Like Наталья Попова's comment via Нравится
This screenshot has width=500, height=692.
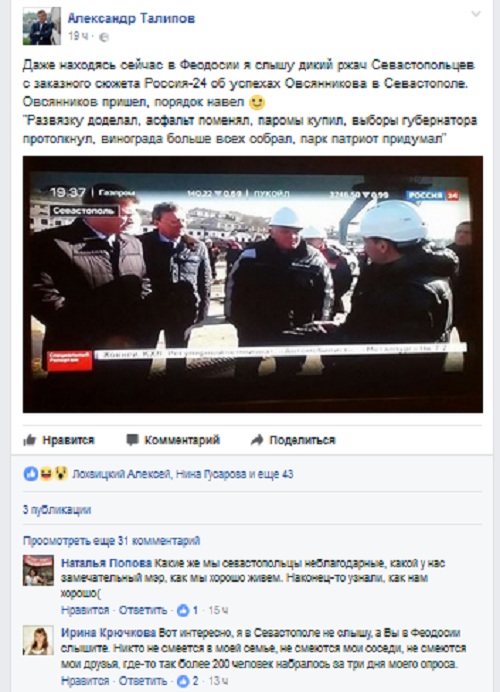[x=85, y=610]
